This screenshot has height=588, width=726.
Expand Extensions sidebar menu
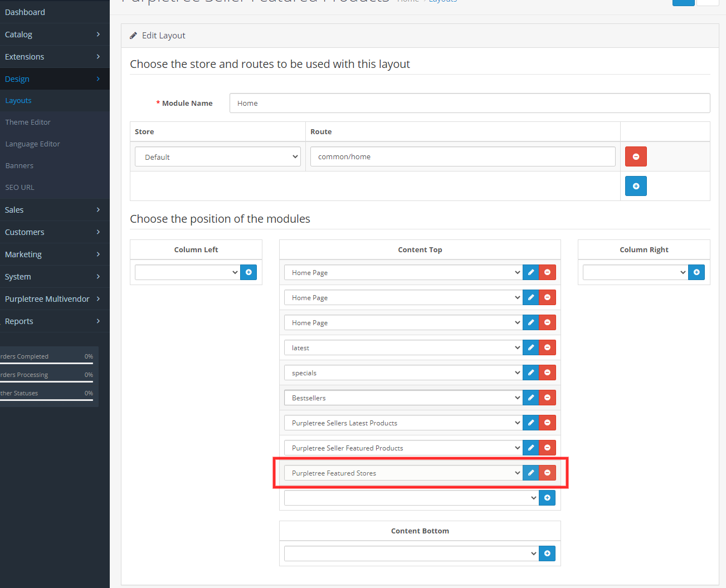tap(55, 57)
